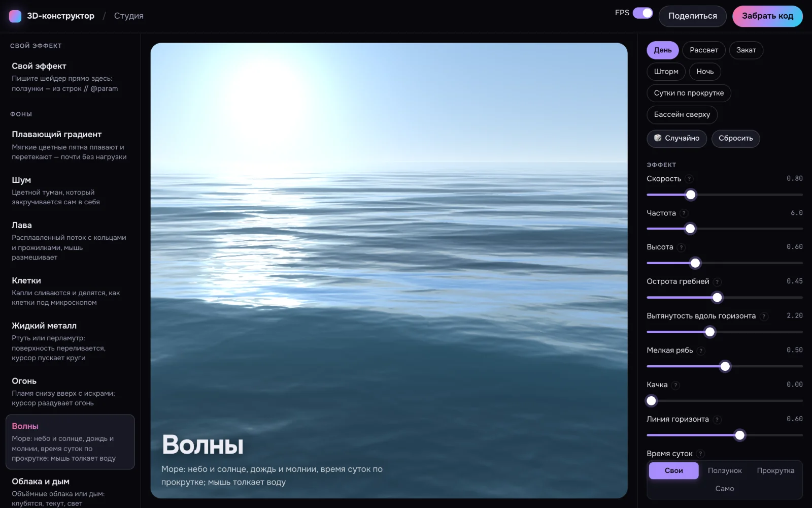Open help icon next to Линия горизонта

point(717,420)
